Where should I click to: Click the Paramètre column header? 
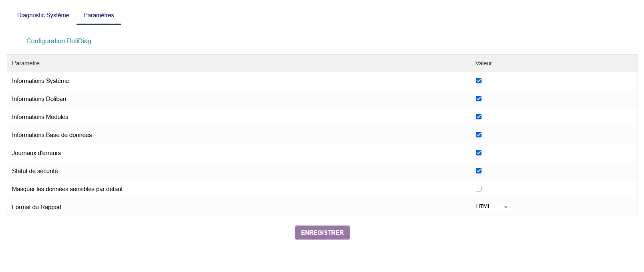click(26, 63)
